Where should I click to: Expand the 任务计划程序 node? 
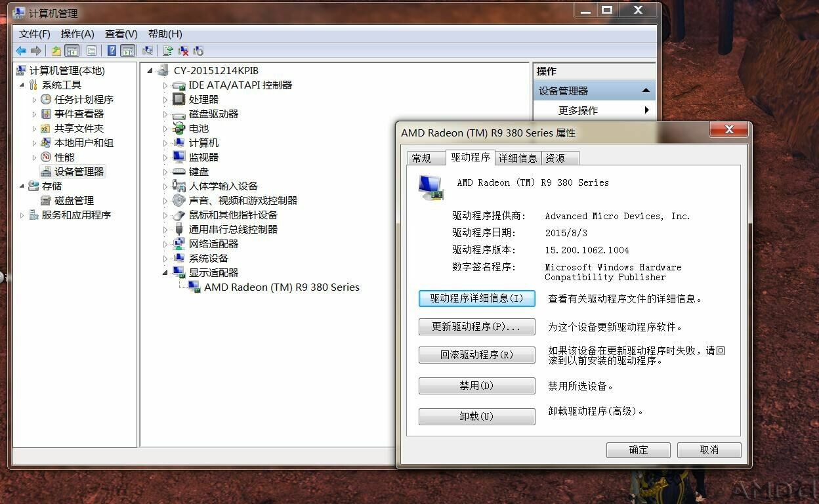34,100
